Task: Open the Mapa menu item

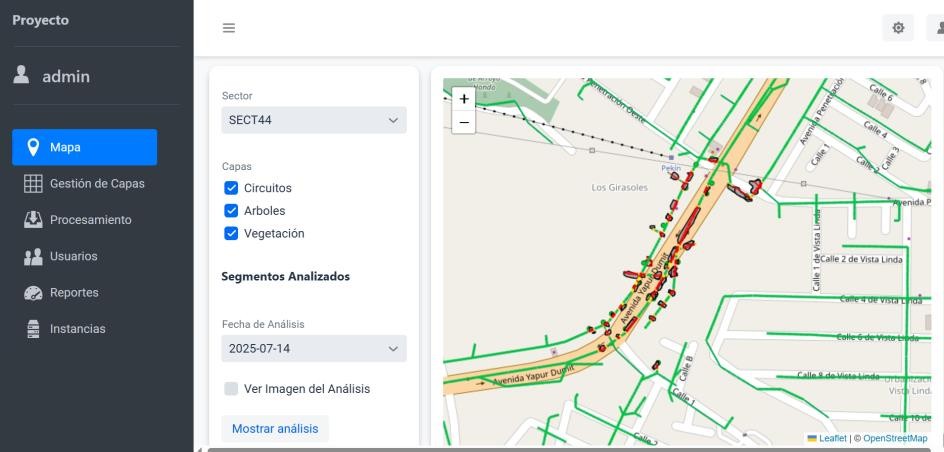Action: click(84, 148)
